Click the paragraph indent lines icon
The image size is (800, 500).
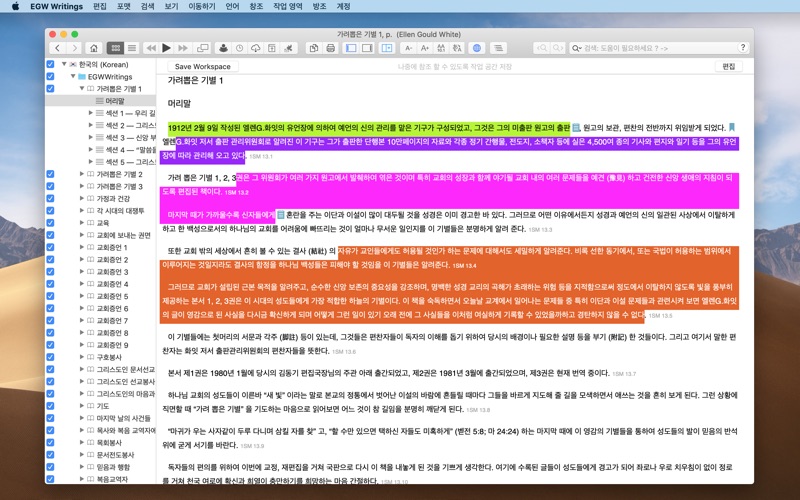(x=498, y=48)
